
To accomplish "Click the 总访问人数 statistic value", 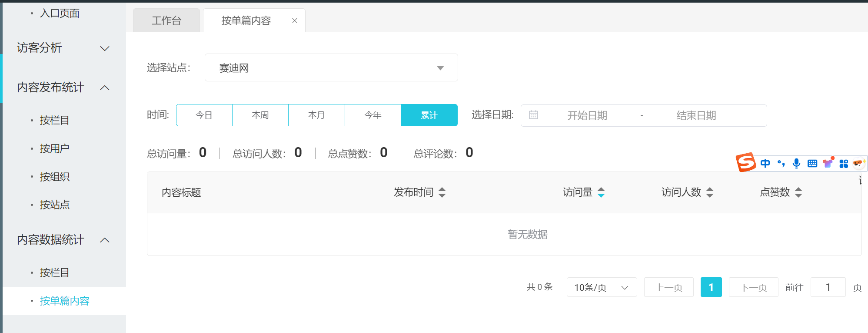I will coord(298,152).
